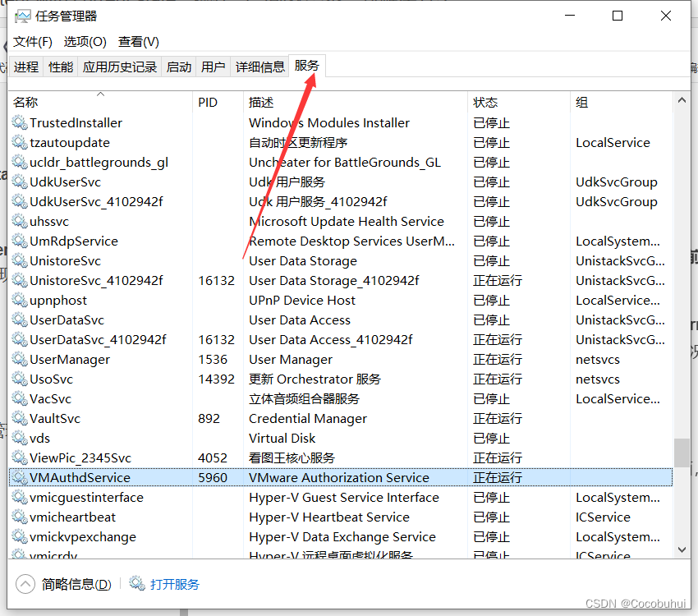This screenshot has width=698, height=616.
Task: Click the vmicheartbeat service icon
Action: point(18,517)
